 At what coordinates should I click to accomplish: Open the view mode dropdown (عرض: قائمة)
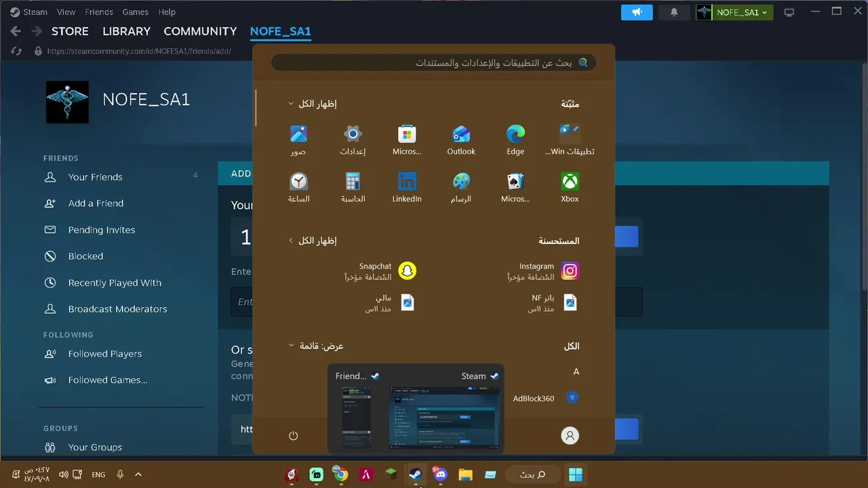click(x=316, y=346)
